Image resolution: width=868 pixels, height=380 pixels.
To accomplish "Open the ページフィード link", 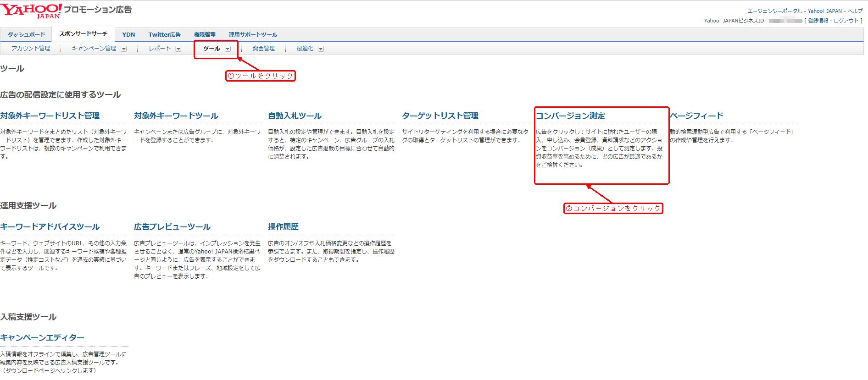I will click(x=696, y=116).
